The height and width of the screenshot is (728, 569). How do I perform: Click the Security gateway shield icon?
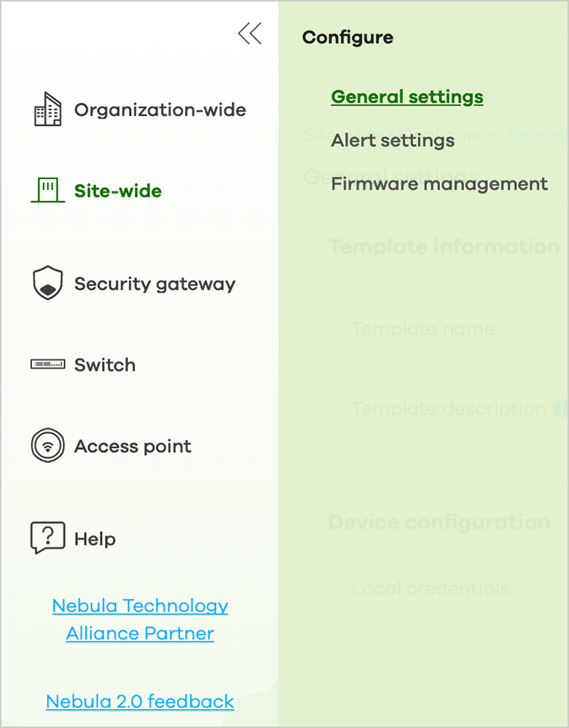[48, 282]
